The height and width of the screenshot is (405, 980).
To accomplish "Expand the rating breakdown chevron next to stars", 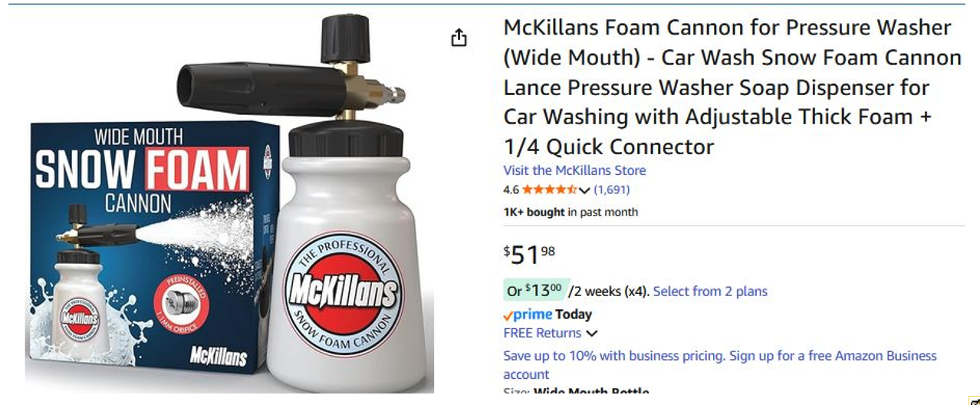I will (584, 190).
